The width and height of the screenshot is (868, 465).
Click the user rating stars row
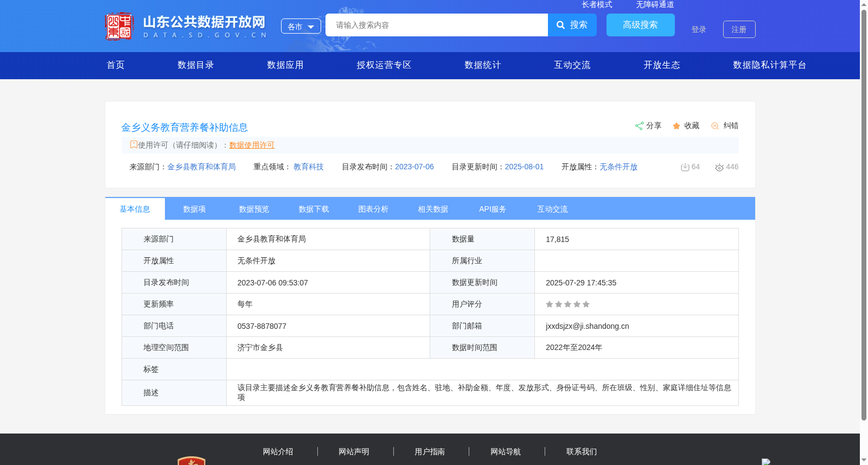click(x=567, y=304)
